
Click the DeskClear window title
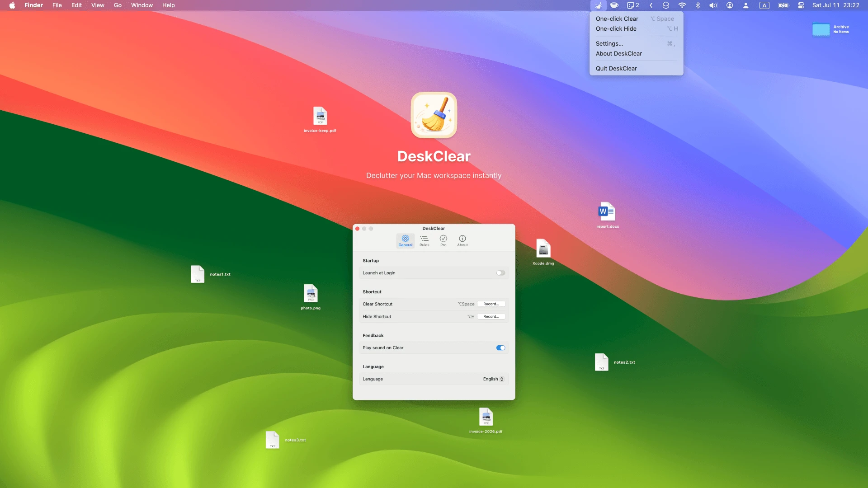(434, 229)
